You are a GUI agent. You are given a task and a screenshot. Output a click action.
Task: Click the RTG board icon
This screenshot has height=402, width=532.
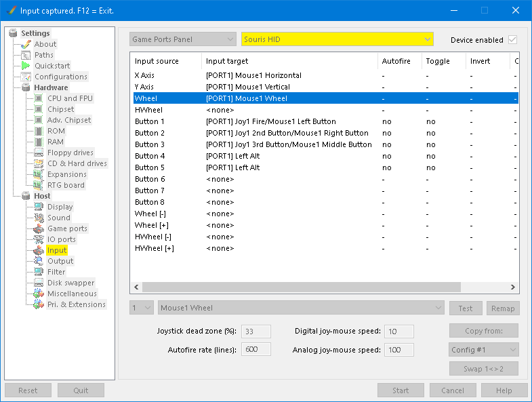(x=39, y=185)
